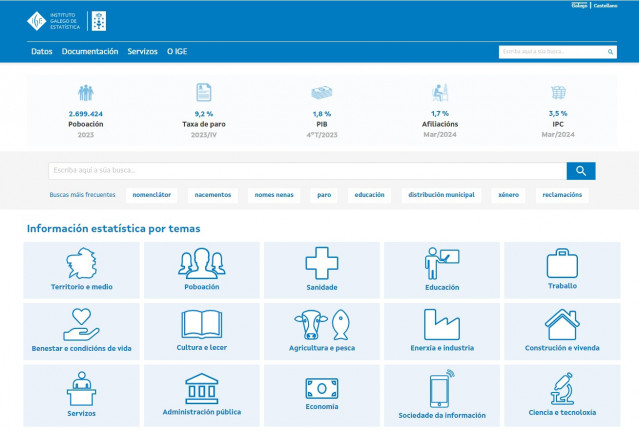Select the nomes nenas search tag
The height and width of the screenshot is (433, 639).
tap(274, 195)
